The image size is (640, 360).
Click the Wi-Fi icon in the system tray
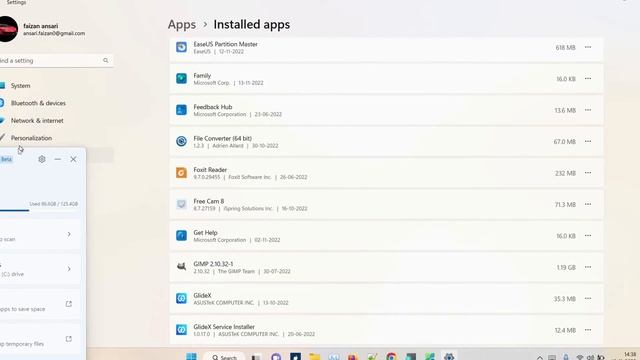(580, 358)
